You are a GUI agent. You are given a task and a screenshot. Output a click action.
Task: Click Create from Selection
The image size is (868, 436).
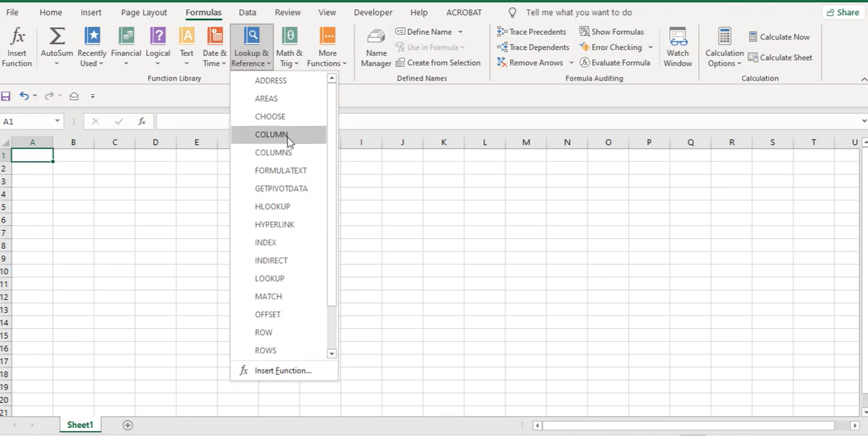[438, 63]
